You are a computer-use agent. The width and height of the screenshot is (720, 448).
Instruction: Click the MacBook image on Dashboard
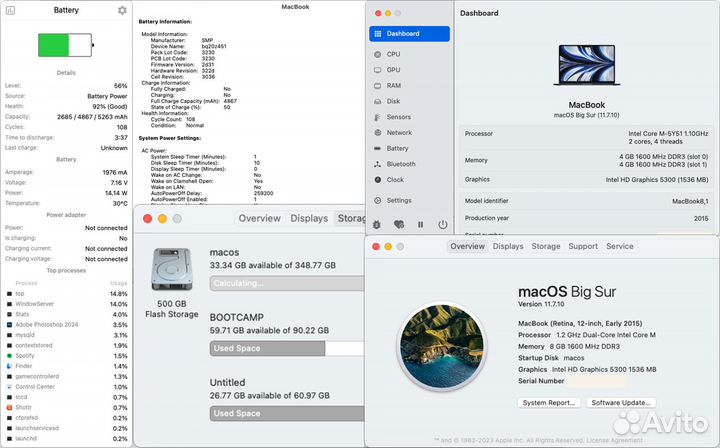(x=587, y=65)
